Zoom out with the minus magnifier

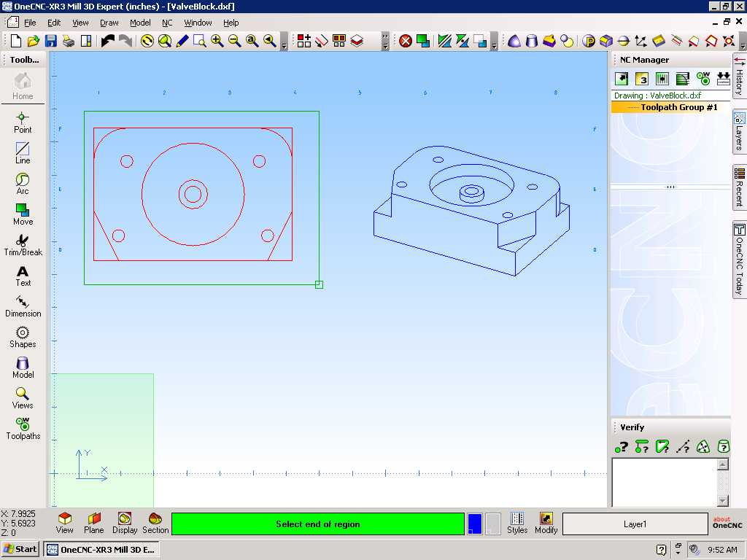(x=234, y=41)
